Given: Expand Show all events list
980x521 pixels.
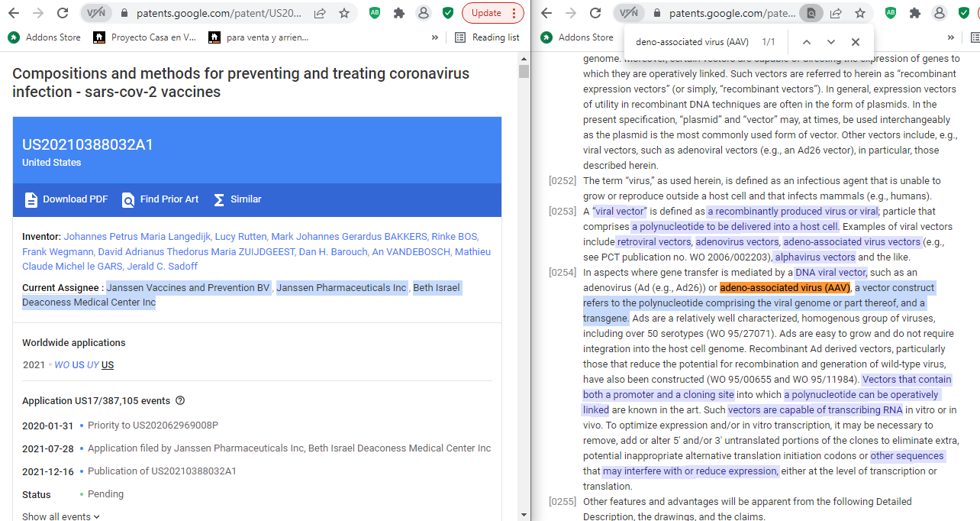Looking at the screenshot, I should (x=61, y=516).
